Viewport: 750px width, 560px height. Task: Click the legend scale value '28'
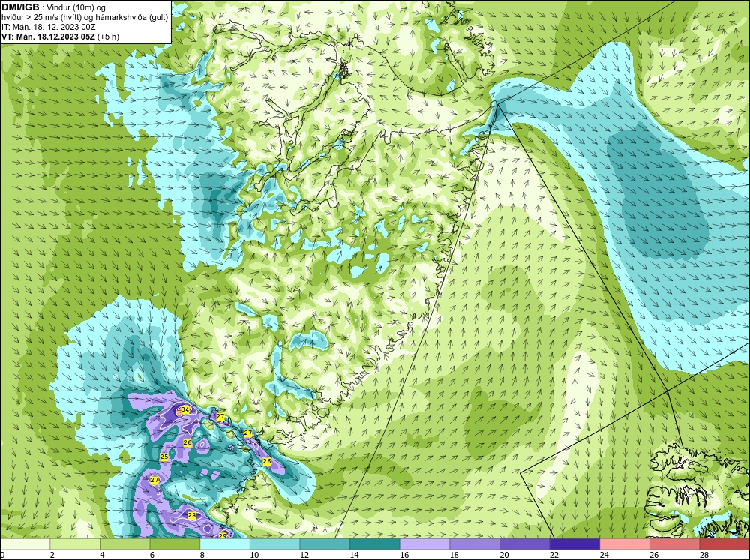(704, 555)
